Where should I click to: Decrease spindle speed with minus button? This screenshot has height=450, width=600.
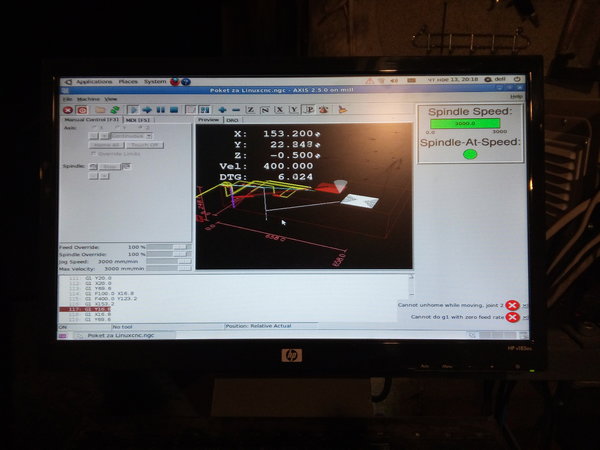93,176
